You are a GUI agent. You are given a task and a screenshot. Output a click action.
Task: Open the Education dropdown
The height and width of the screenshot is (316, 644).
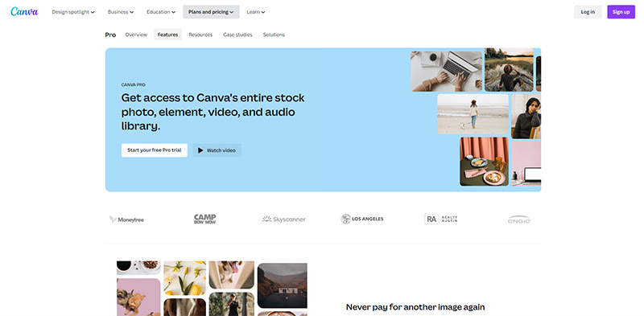pyautogui.click(x=161, y=12)
